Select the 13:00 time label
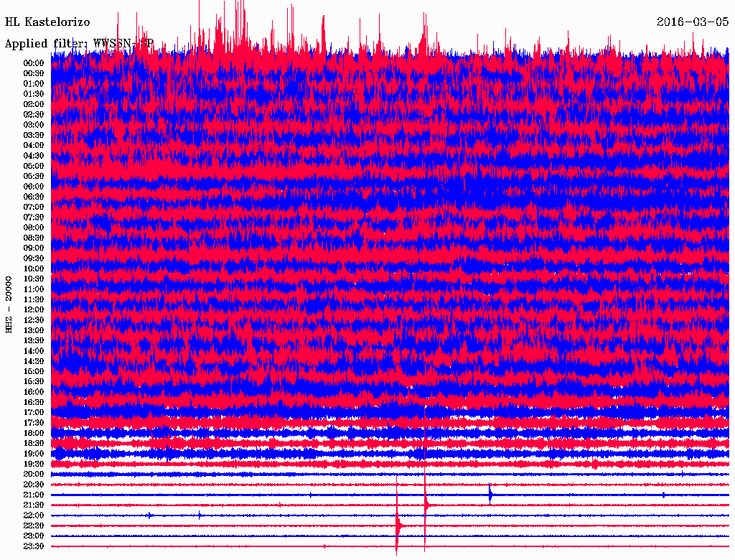This screenshot has height=560, width=735. (34, 331)
